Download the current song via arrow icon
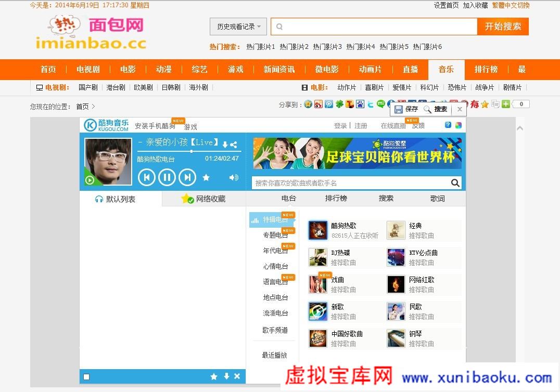The image size is (560, 392). [x=225, y=145]
